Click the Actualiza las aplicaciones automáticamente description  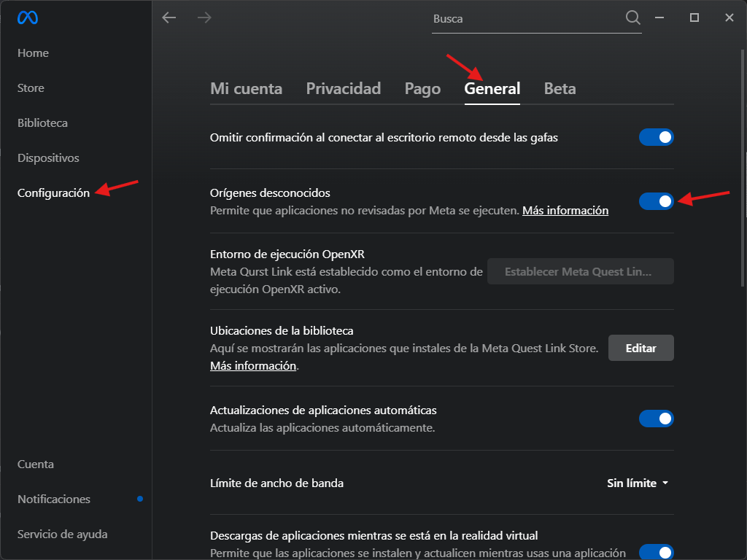pos(322,427)
